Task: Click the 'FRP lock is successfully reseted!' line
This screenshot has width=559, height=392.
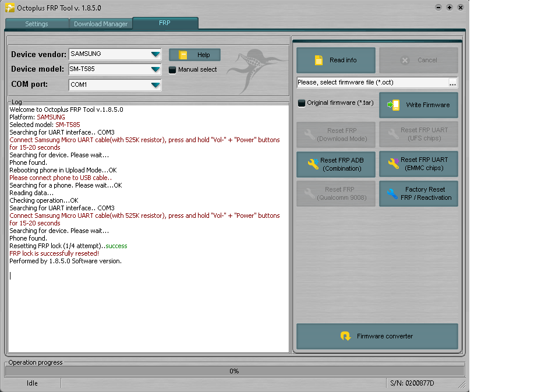Action: pos(54,253)
